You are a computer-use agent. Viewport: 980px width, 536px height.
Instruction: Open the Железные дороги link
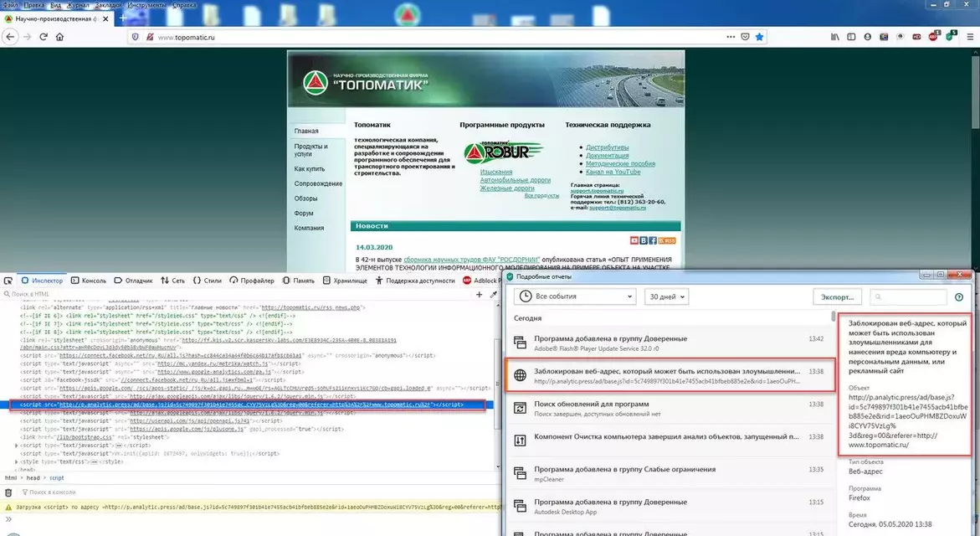(507, 188)
